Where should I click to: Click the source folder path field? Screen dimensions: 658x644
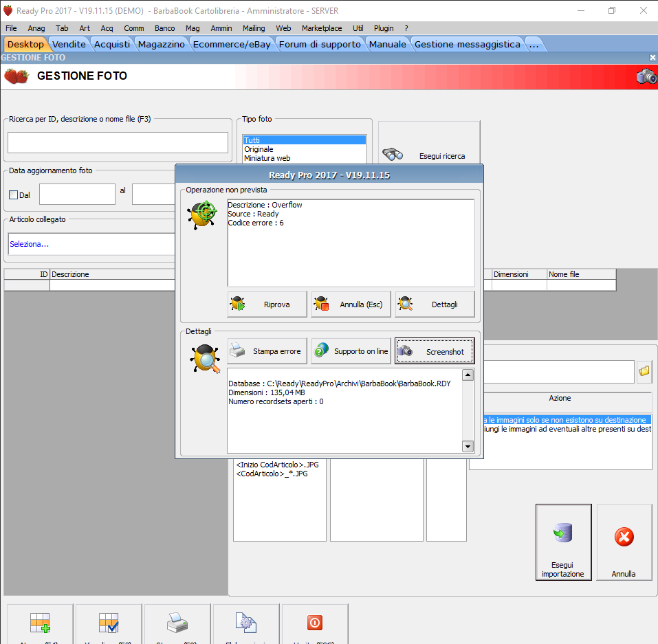pos(558,371)
